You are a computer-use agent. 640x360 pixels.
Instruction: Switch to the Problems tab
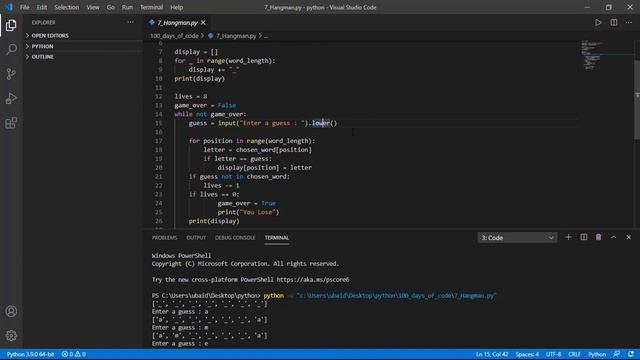click(x=164, y=238)
